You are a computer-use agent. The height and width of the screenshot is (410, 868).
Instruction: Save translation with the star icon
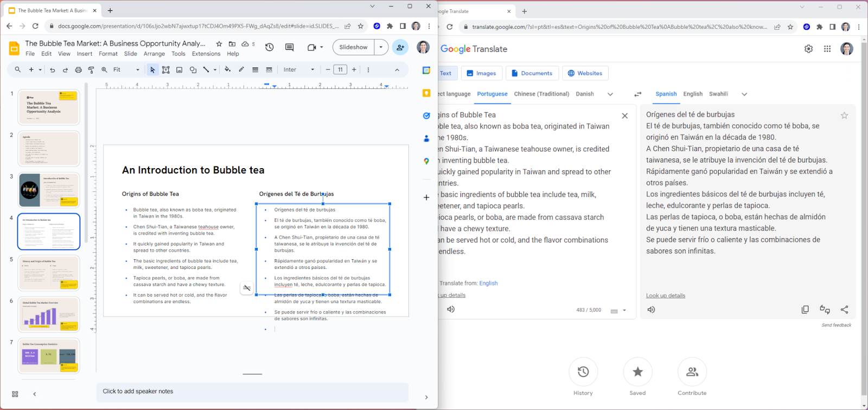tap(844, 116)
